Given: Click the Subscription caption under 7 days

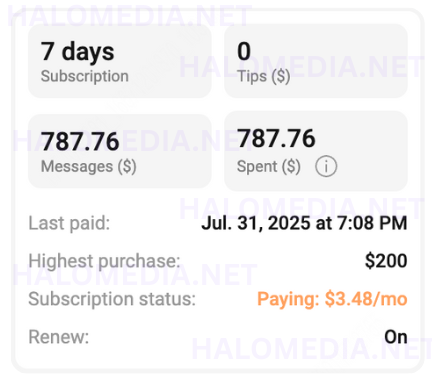Looking at the screenshot, I should (x=85, y=76).
